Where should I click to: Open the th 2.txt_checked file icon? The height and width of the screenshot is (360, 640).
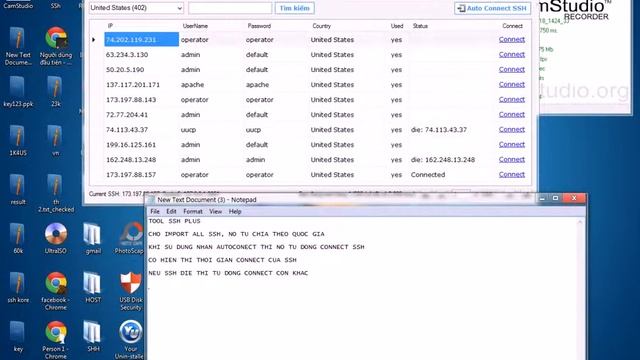point(56,193)
